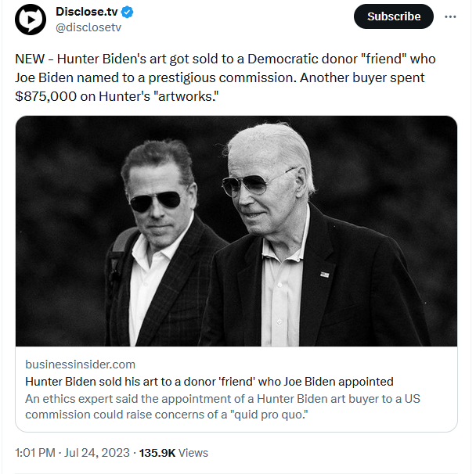The height and width of the screenshot is (474, 476).
Task: Click the sunglasses of the left man
Action: (154, 202)
